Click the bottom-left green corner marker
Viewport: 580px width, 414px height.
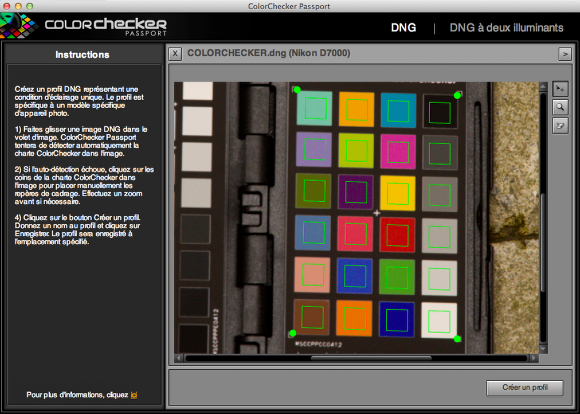[293, 333]
